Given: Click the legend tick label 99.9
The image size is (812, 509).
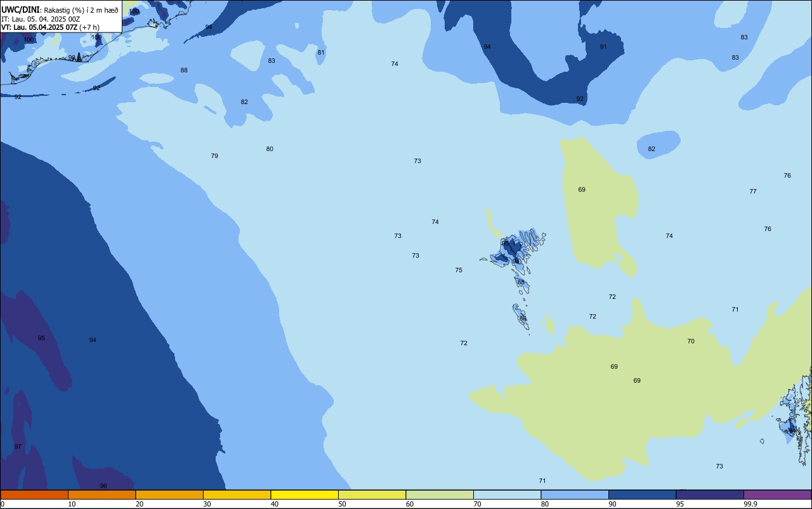Looking at the screenshot, I should tap(750, 504).
